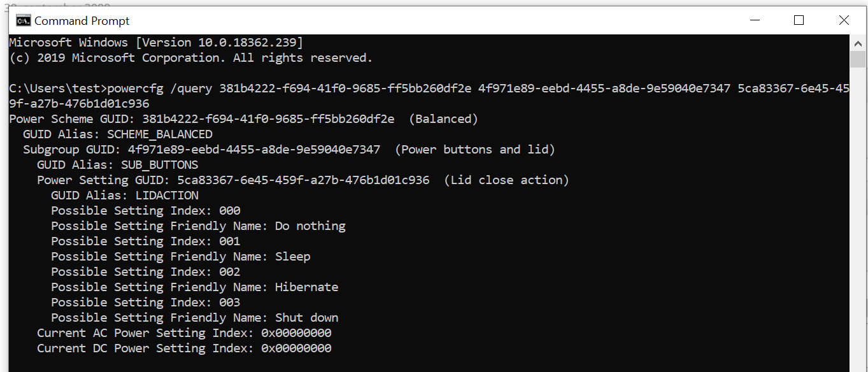The image size is (868, 372).
Task: Click the Current DC Power Setting Index value
Action: (296, 348)
